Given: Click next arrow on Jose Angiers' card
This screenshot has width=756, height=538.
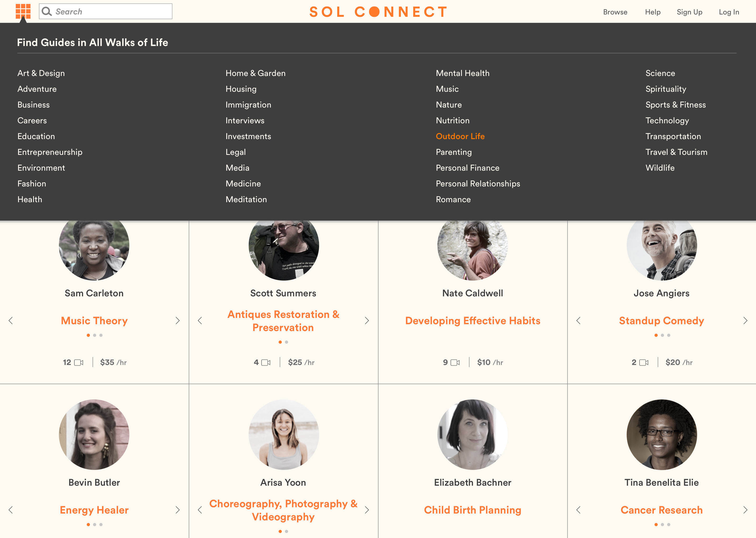Looking at the screenshot, I should pyautogui.click(x=745, y=320).
